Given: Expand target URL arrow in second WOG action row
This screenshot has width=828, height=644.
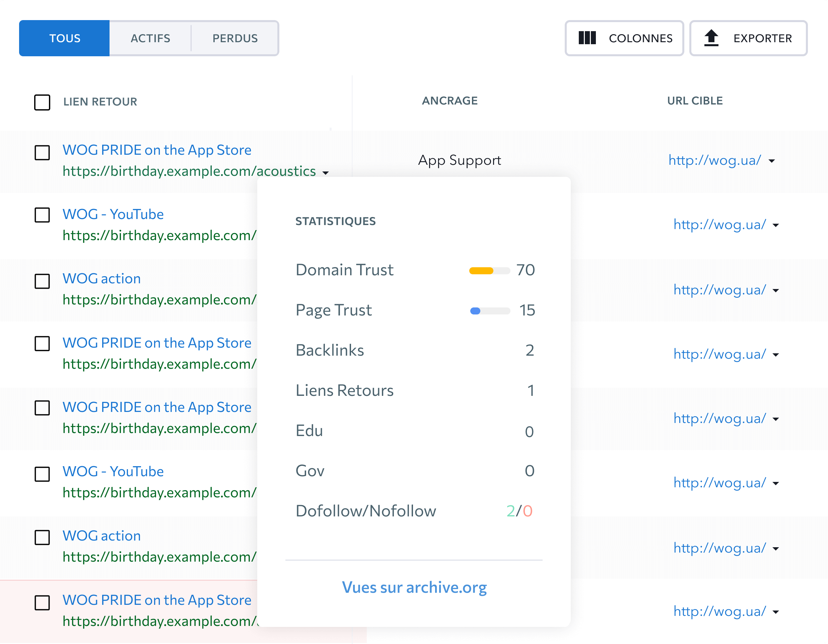Looking at the screenshot, I should 776,549.
